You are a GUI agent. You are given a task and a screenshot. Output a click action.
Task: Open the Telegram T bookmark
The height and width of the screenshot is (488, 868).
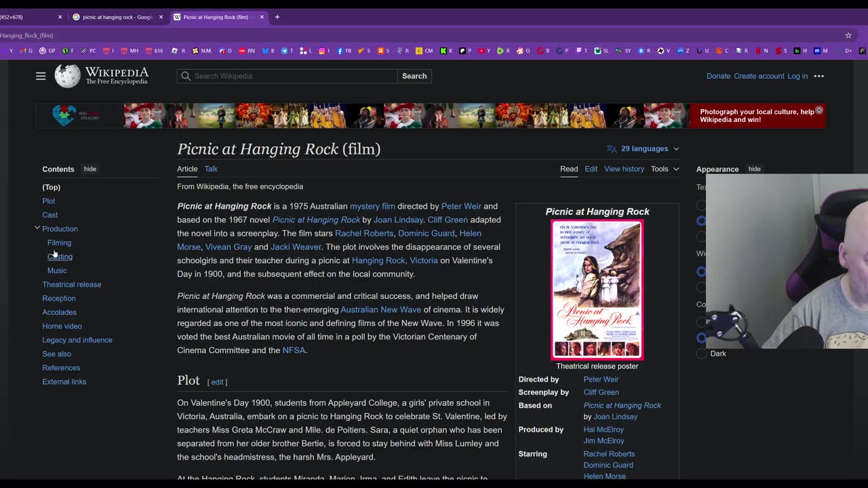click(x=287, y=50)
